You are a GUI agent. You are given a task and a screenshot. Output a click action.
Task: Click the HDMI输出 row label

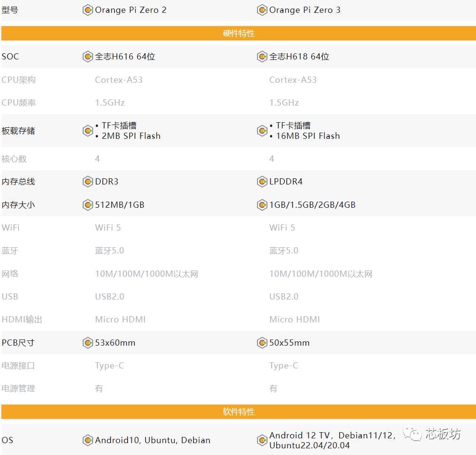[x=22, y=319]
